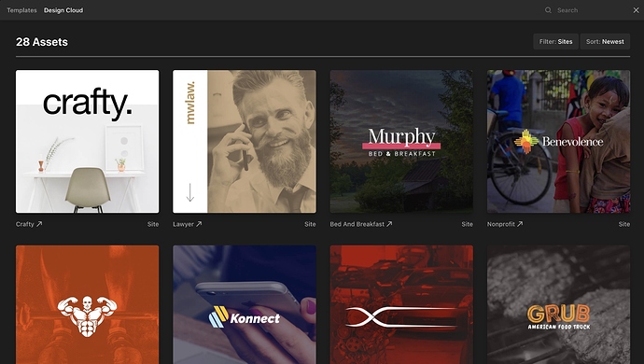Screen dimensions: 644x364
Task: Open Bed And Breakfast external link arrow
Action: (389, 224)
